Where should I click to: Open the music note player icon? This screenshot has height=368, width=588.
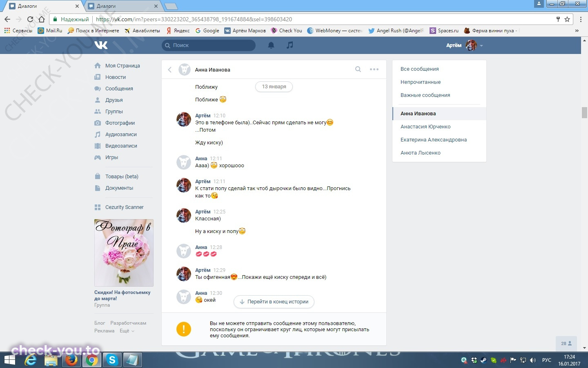tap(290, 45)
